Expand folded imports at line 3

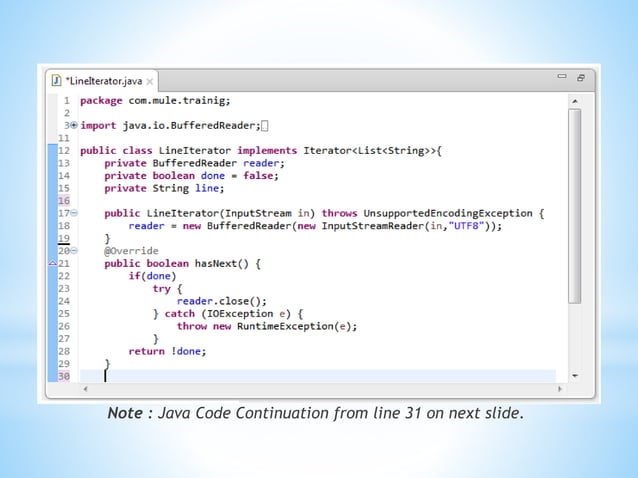click(74, 125)
